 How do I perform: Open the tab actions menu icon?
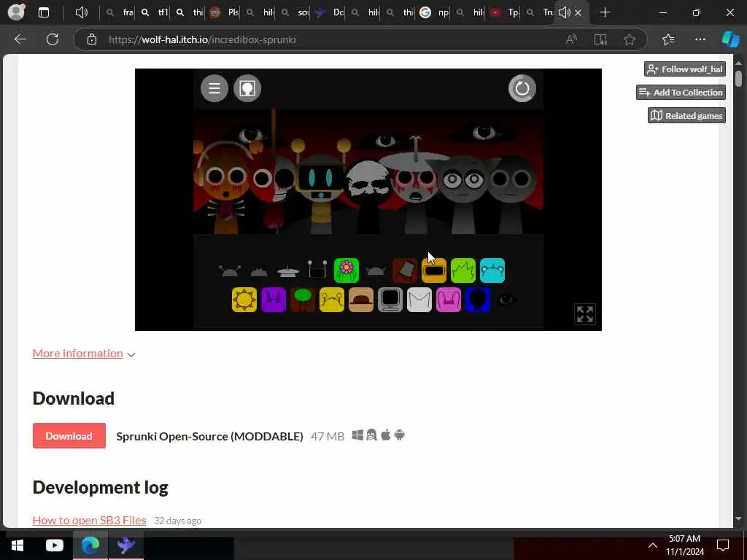[43, 12]
